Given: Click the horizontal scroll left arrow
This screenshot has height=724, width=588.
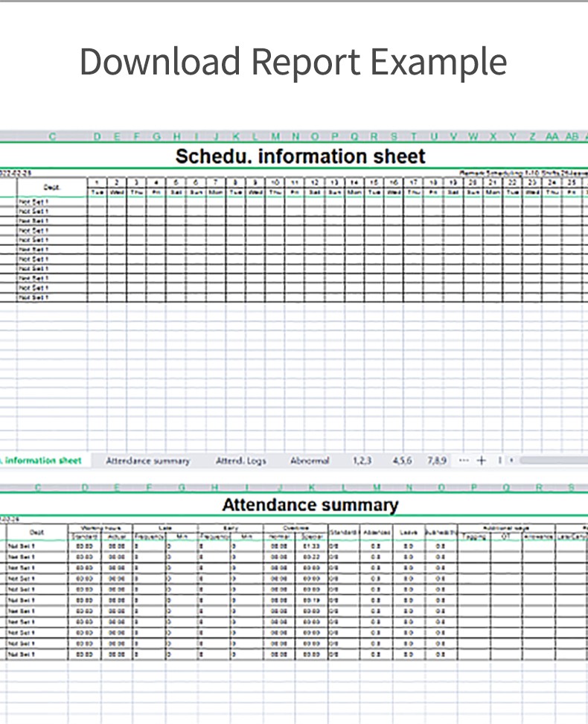Looking at the screenshot, I should pyautogui.click(x=511, y=460).
